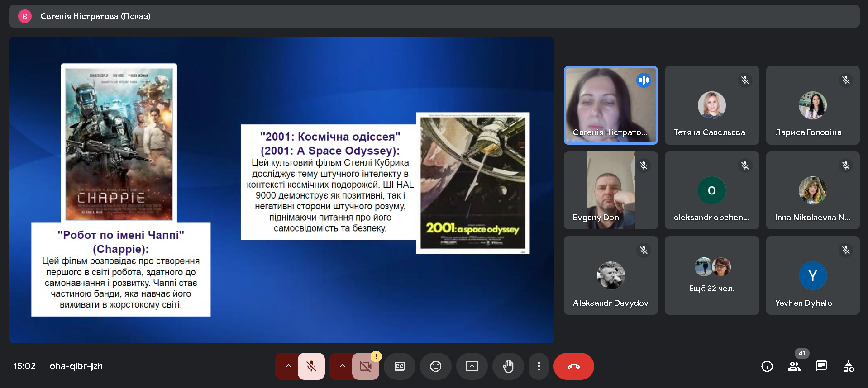Toggle closed captions (CC)
This screenshot has width=868, height=388.
point(400,366)
